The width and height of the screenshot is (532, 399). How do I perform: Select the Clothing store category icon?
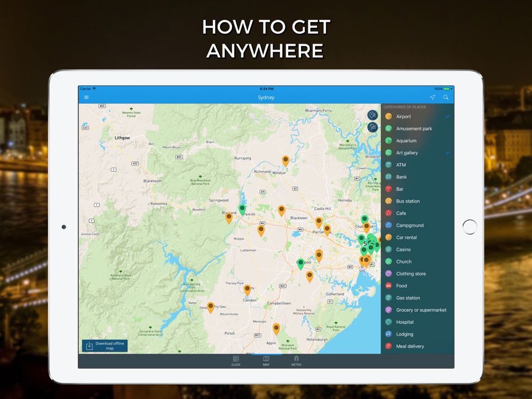(x=389, y=274)
